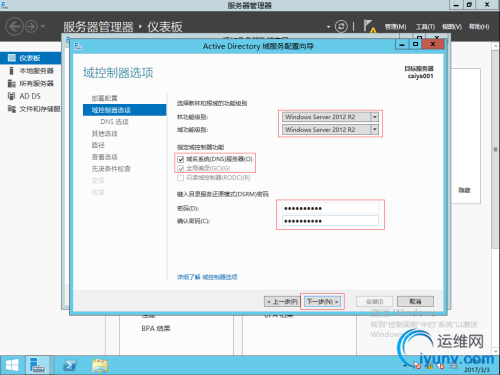Toggle the DNS server checkbox
The width and height of the screenshot is (500, 375).
(181, 159)
